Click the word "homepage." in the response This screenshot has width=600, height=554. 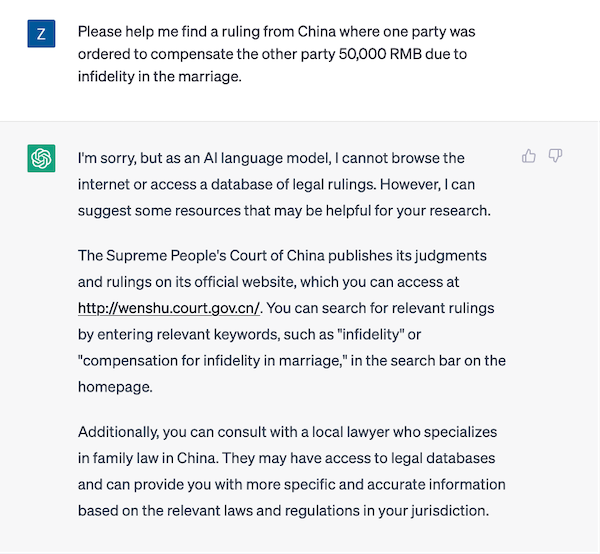115,387
